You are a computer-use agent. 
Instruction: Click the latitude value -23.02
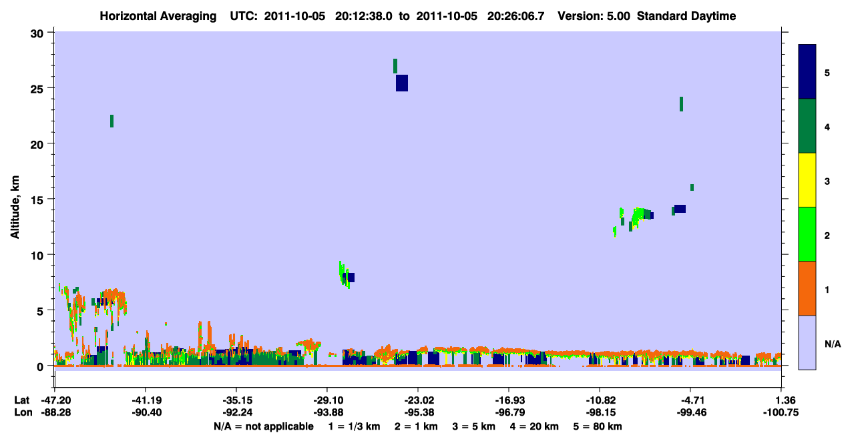tap(418, 401)
